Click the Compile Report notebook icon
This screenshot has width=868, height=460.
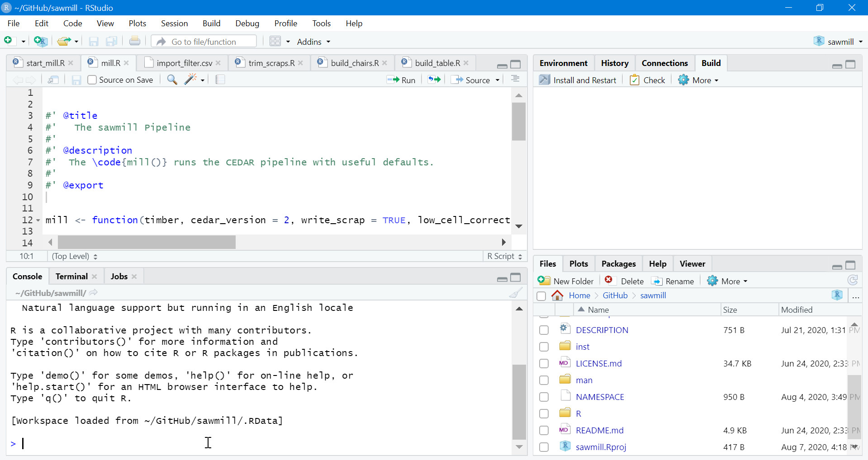tap(220, 80)
